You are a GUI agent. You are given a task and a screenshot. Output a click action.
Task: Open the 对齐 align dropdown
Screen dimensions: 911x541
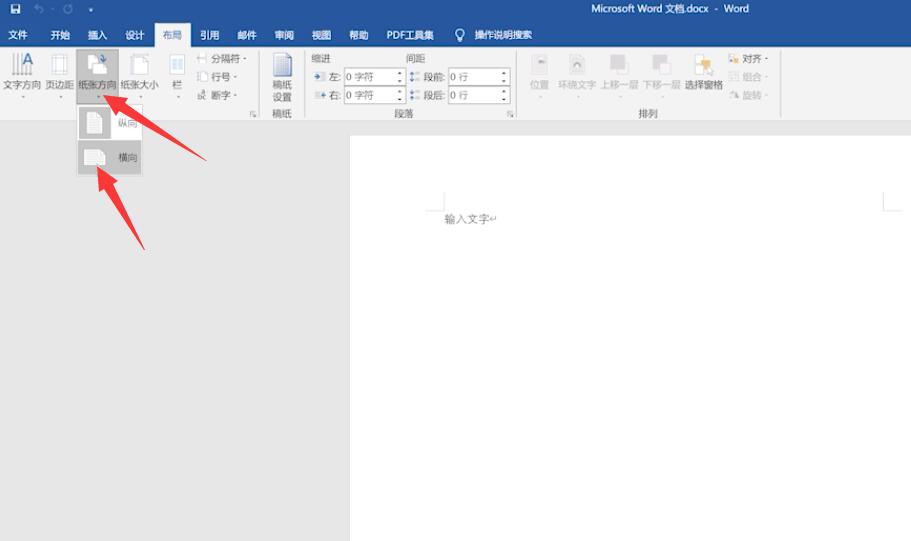748,59
